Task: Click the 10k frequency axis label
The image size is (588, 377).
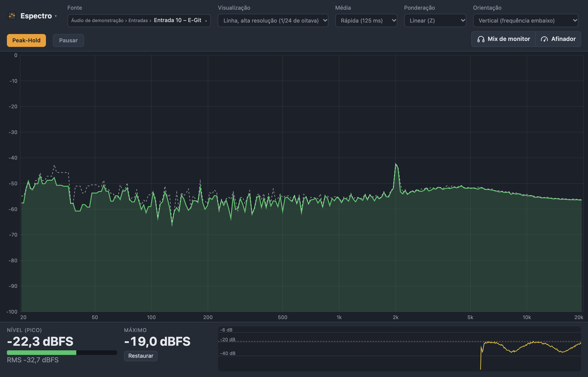Action: [527, 317]
